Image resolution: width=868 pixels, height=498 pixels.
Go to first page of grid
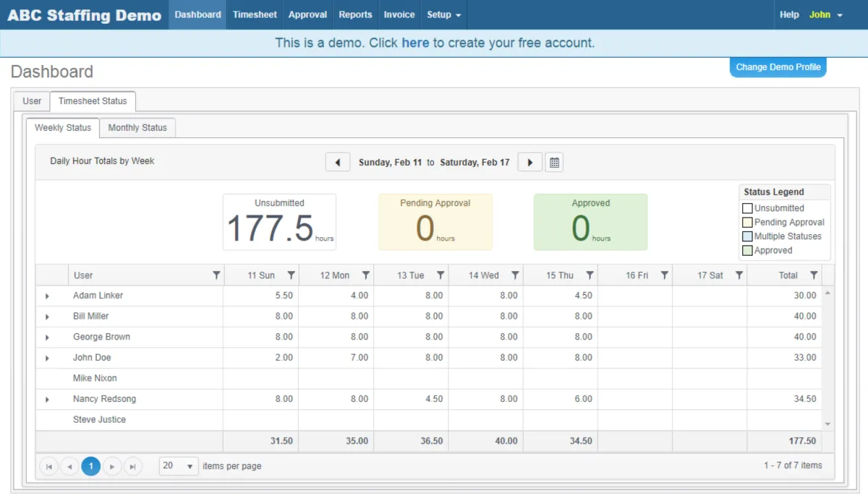click(x=48, y=467)
